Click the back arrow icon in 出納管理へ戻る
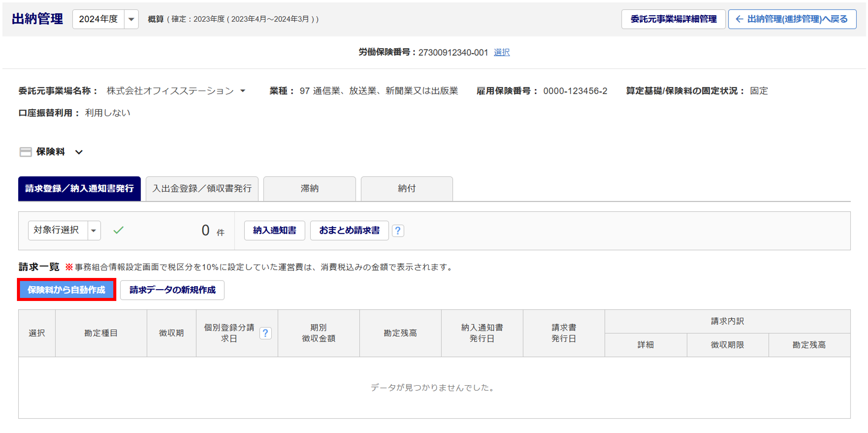This screenshot has height=433, width=868. coord(740,19)
